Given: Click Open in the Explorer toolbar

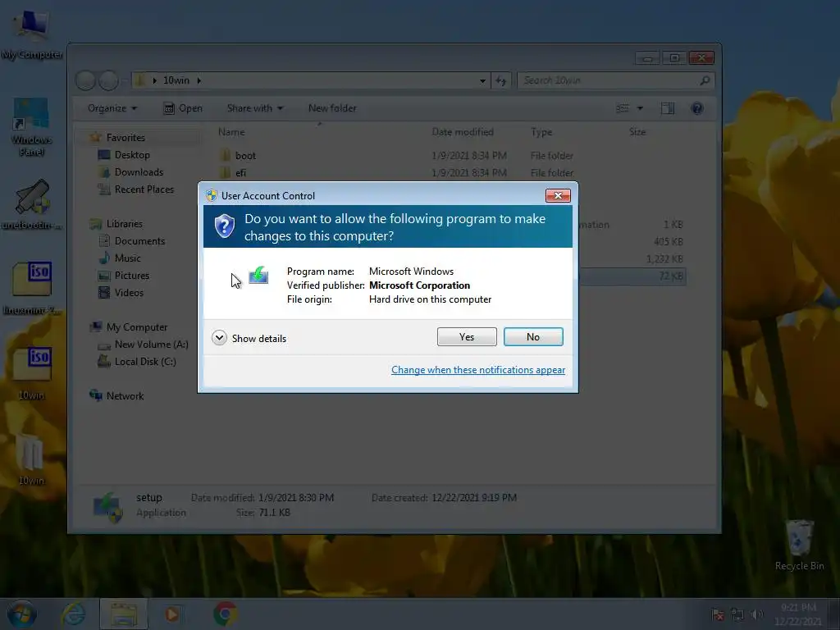Looking at the screenshot, I should click(x=183, y=108).
